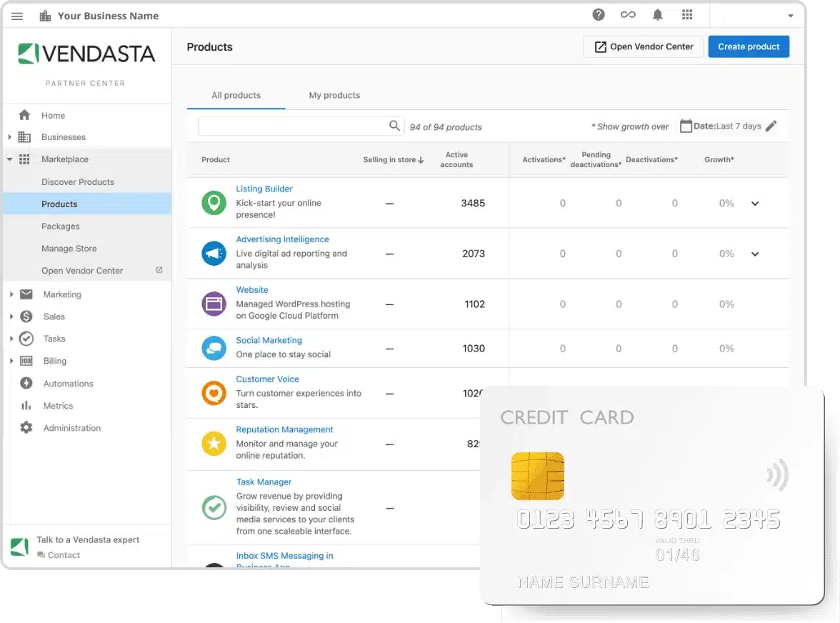
Task: Click the Create product button
Action: [x=749, y=46]
